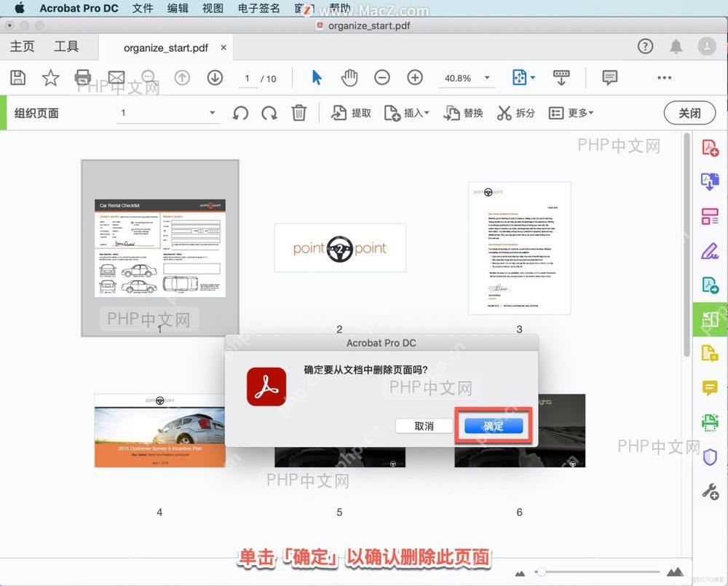728x586 pixels.
Task: Open account profile avatar
Action: coord(707,46)
